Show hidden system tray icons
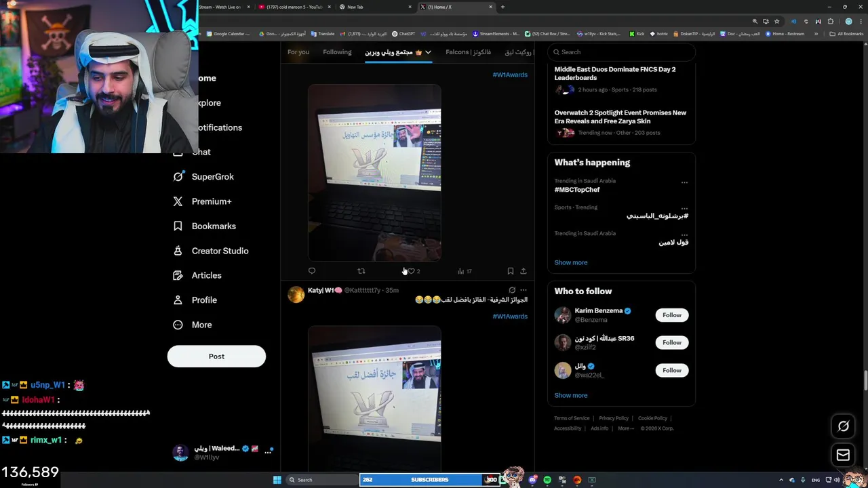 pyautogui.click(x=781, y=480)
